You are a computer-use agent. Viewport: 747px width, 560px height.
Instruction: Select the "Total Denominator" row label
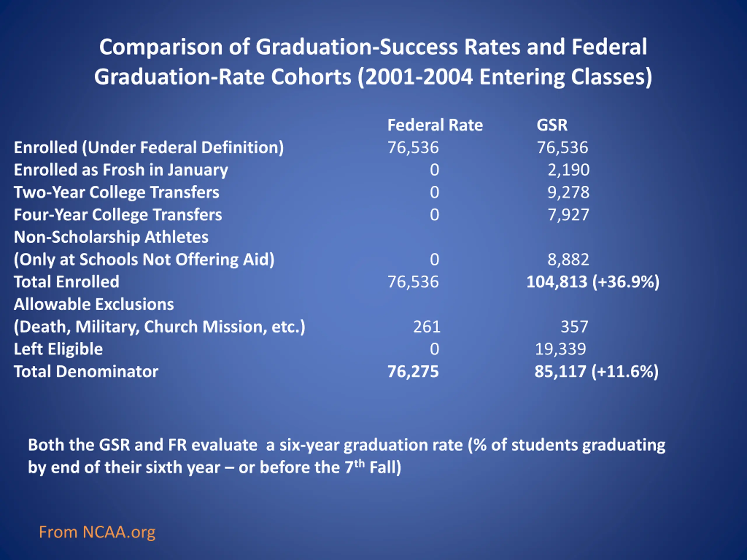(x=86, y=371)
